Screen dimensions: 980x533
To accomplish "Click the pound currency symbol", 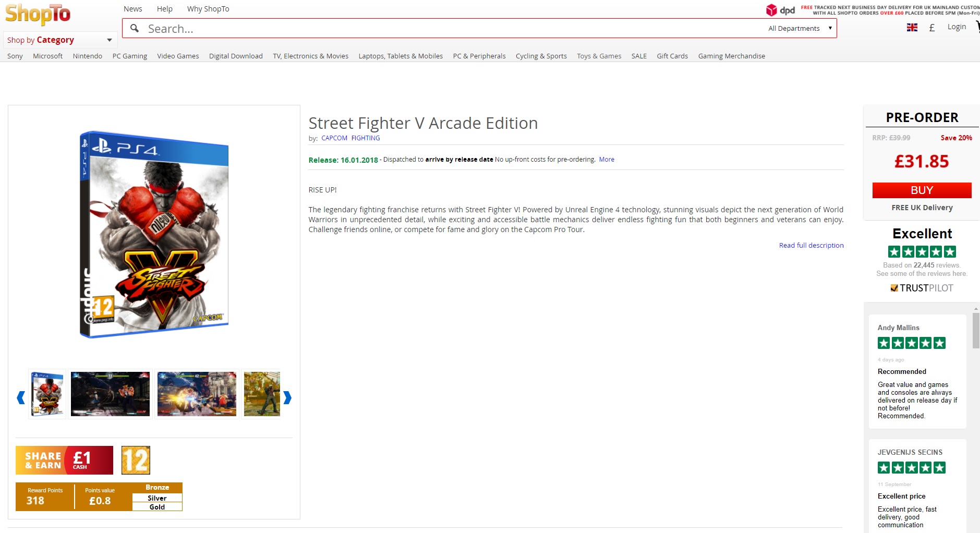I will point(932,28).
